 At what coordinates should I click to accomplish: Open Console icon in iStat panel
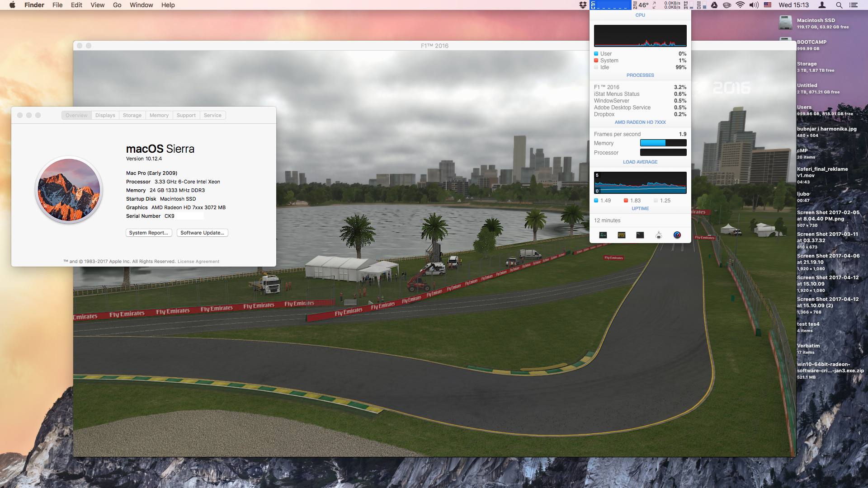pos(622,235)
